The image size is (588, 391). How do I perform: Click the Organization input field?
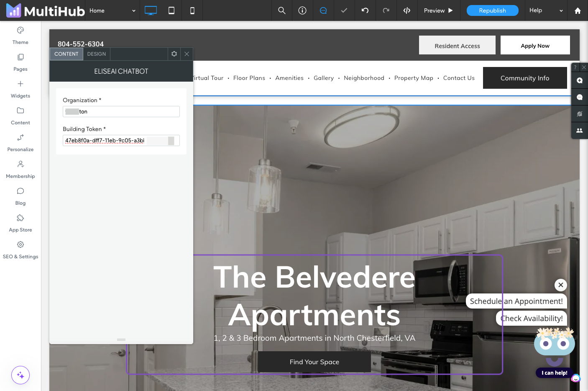(x=121, y=111)
